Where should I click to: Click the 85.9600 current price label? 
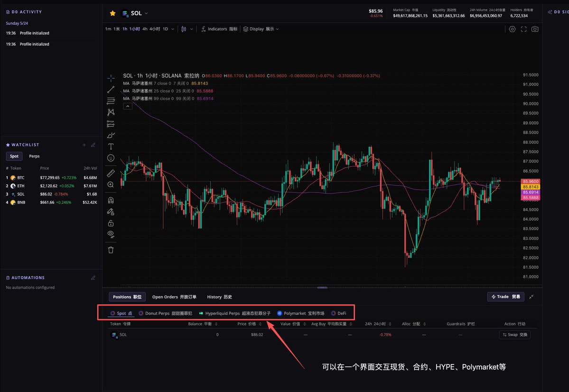(531, 182)
